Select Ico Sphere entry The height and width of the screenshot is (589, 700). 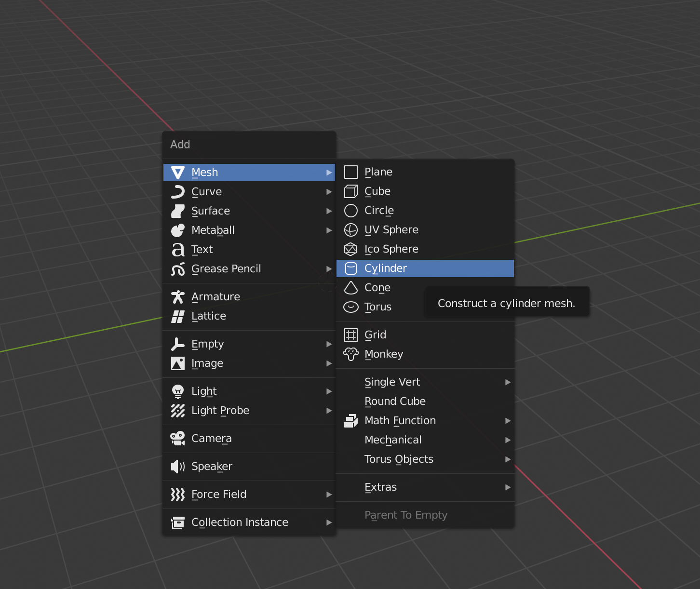click(x=425, y=249)
